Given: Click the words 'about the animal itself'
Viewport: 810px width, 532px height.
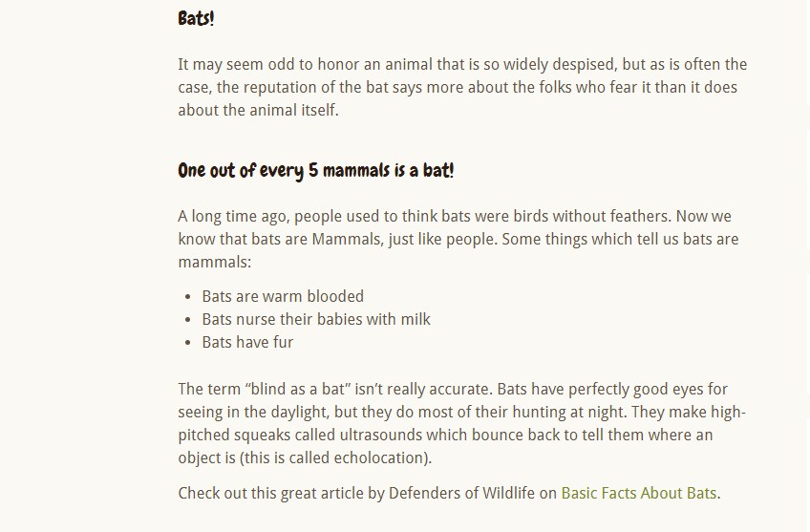Looking at the screenshot, I should (257, 111).
